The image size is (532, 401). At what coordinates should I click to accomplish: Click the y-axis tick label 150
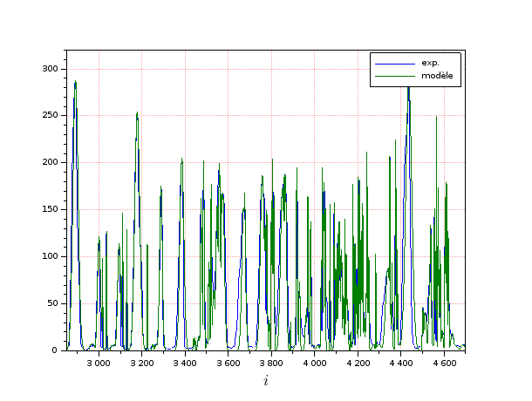click(50, 209)
